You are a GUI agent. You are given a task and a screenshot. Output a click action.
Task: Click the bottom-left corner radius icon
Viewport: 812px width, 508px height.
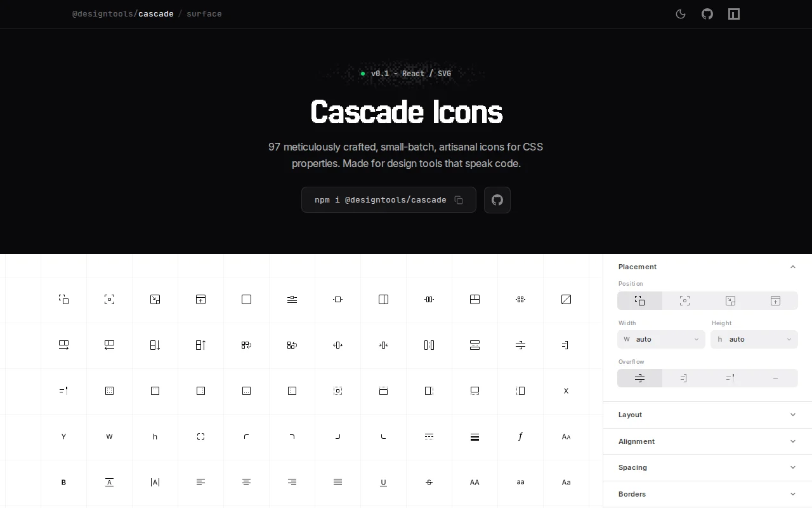(x=383, y=436)
